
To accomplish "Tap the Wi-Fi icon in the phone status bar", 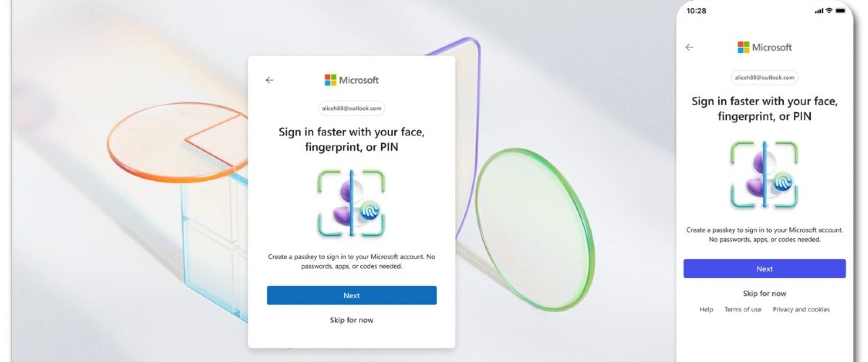I will pos(831,11).
